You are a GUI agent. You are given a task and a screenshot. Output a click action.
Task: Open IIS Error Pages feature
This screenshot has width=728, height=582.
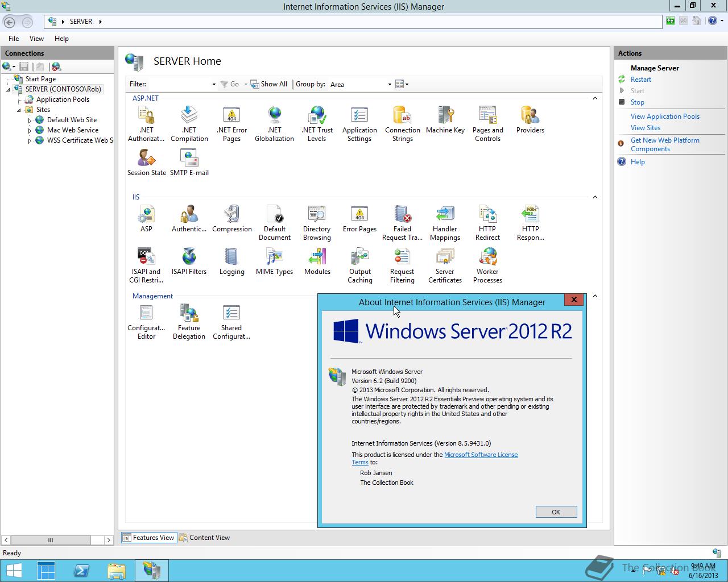click(x=359, y=219)
